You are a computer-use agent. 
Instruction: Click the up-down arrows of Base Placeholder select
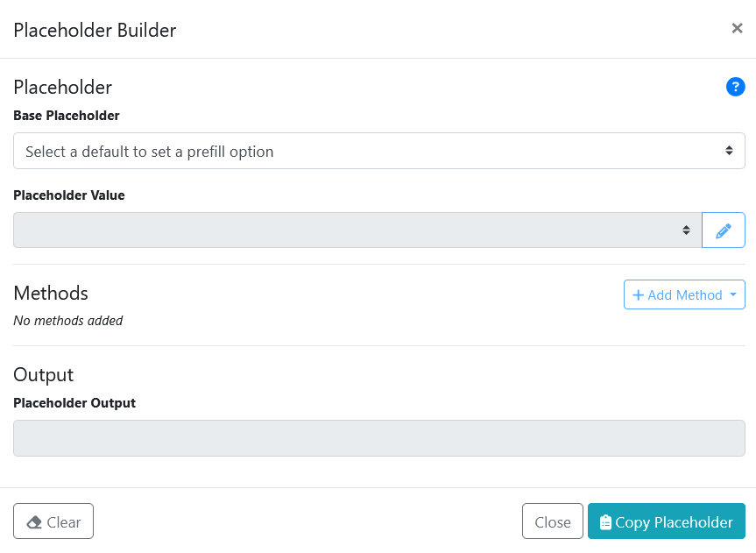tap(729, 151)
